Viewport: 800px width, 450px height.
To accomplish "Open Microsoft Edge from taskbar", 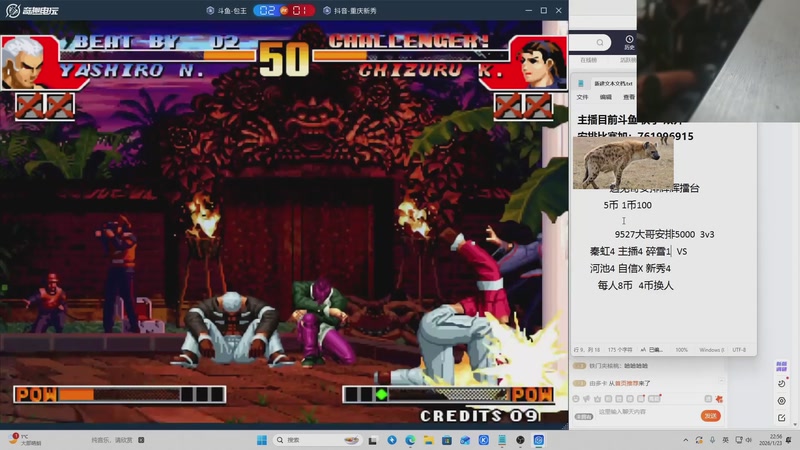I will 410,440.
